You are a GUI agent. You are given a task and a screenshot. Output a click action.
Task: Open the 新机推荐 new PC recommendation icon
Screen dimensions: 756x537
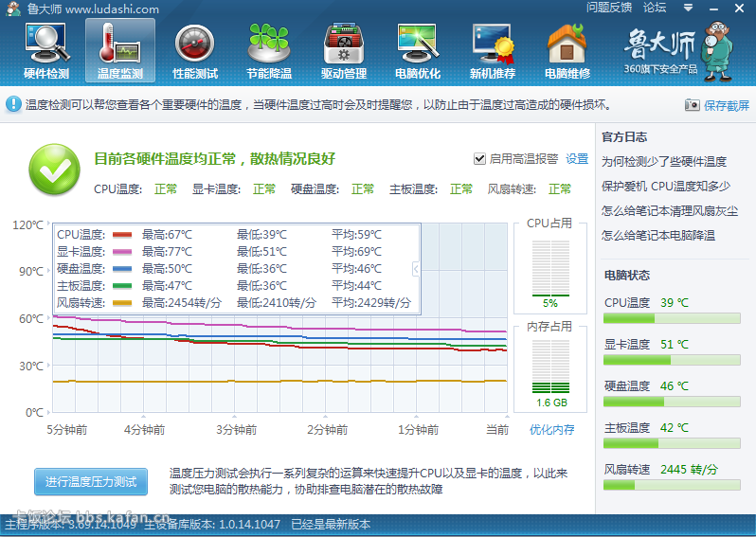point(493,51)
